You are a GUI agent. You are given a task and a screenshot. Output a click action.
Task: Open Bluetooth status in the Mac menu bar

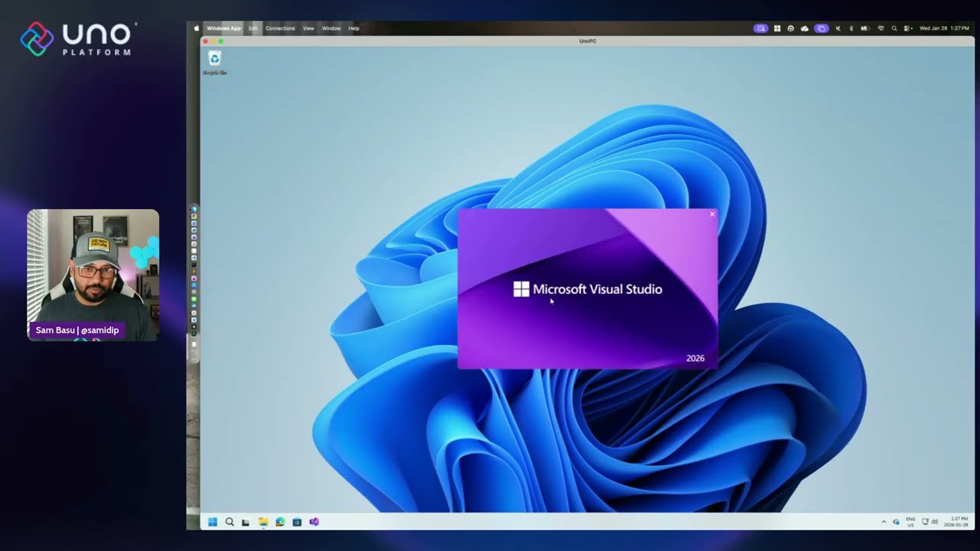[851, 28]
